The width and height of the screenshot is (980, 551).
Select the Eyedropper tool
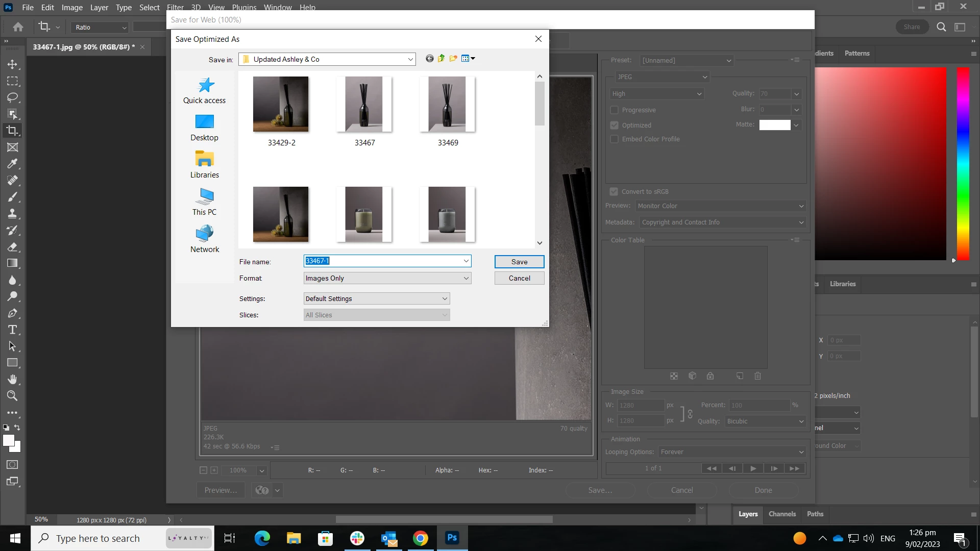(x=12, y=164)
